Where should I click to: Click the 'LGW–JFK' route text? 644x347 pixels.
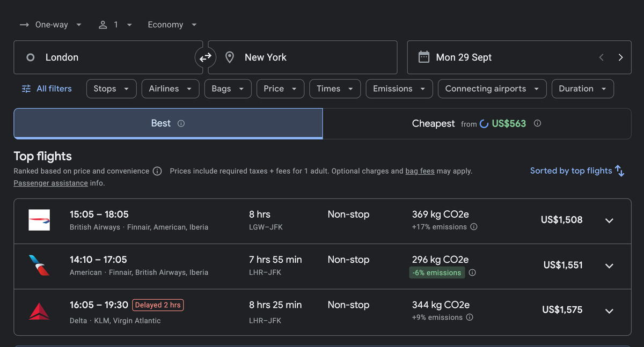(266, 227)
